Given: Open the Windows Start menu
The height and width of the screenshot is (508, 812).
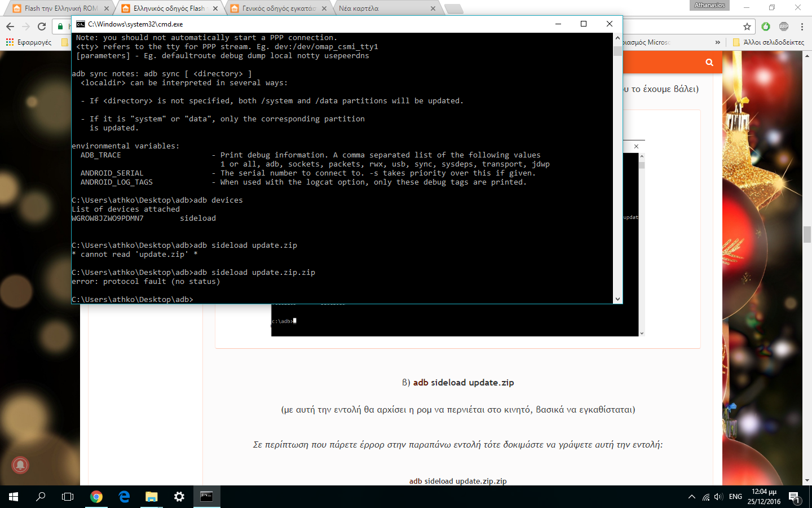Looking at the screenshot, I should tap(14, 497).
